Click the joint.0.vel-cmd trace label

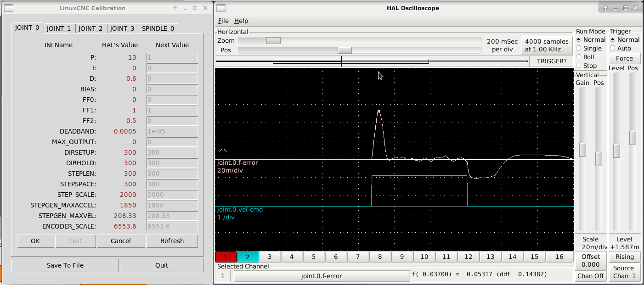[x=240, y=210]
